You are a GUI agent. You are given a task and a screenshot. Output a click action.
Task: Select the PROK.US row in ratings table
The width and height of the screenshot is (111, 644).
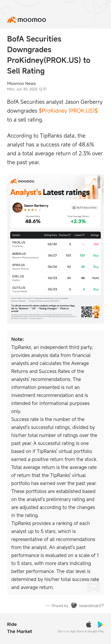(55, 244)
